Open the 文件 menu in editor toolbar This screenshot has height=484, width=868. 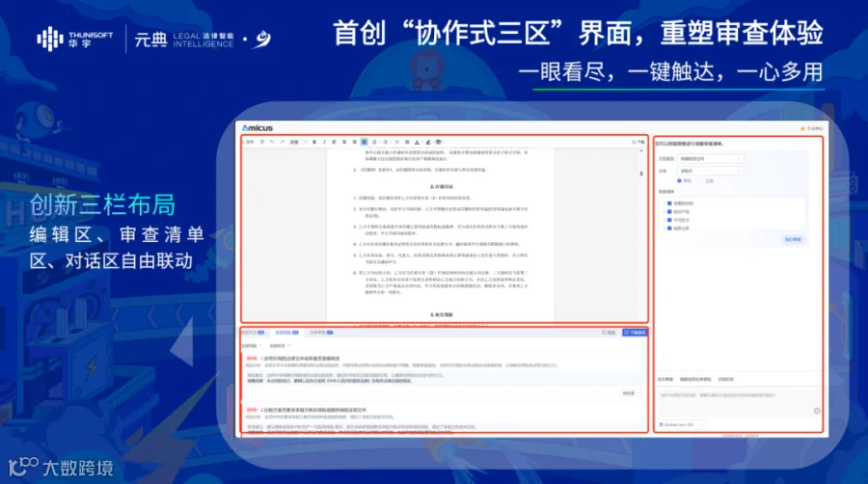(x=250, y=142)
